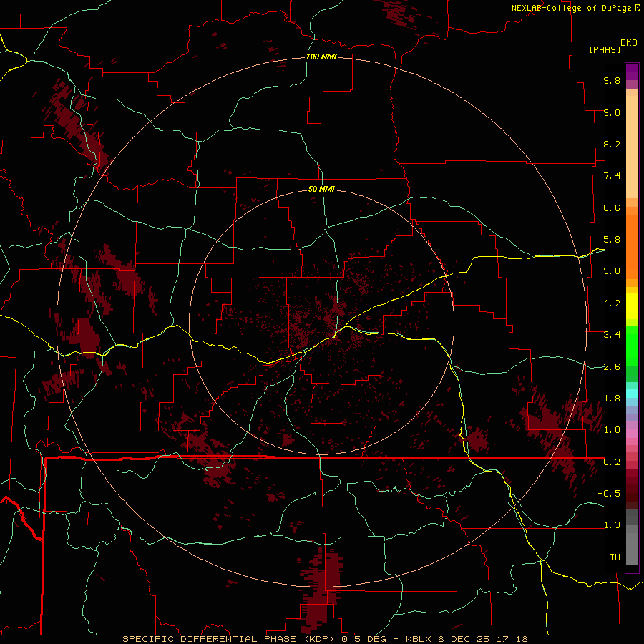Pick the bright green color bar segment
Image resolution: width=644 pixels, height=644 pixels.
(632, 346)
